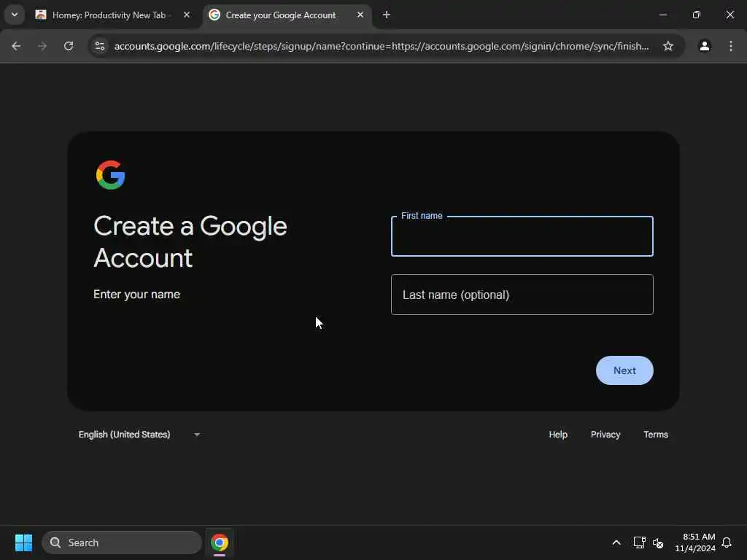Click the browser Forward arrow
The image size is (747, 560).
point(42,46)
